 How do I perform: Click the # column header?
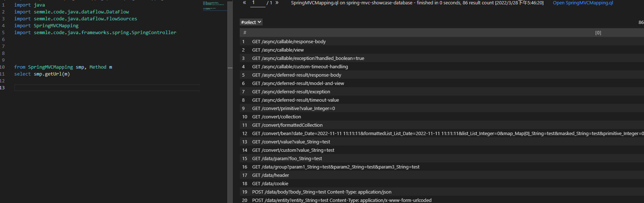(245, 33)
